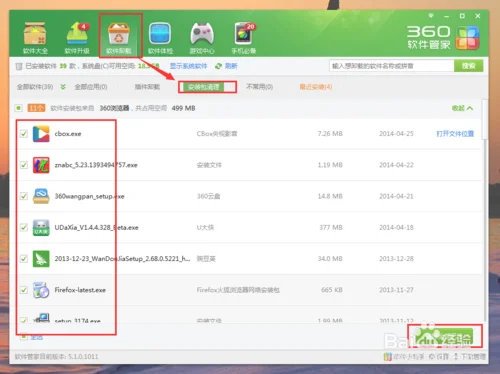Expand the 全部软件 double-chevron dropdown

63,87
